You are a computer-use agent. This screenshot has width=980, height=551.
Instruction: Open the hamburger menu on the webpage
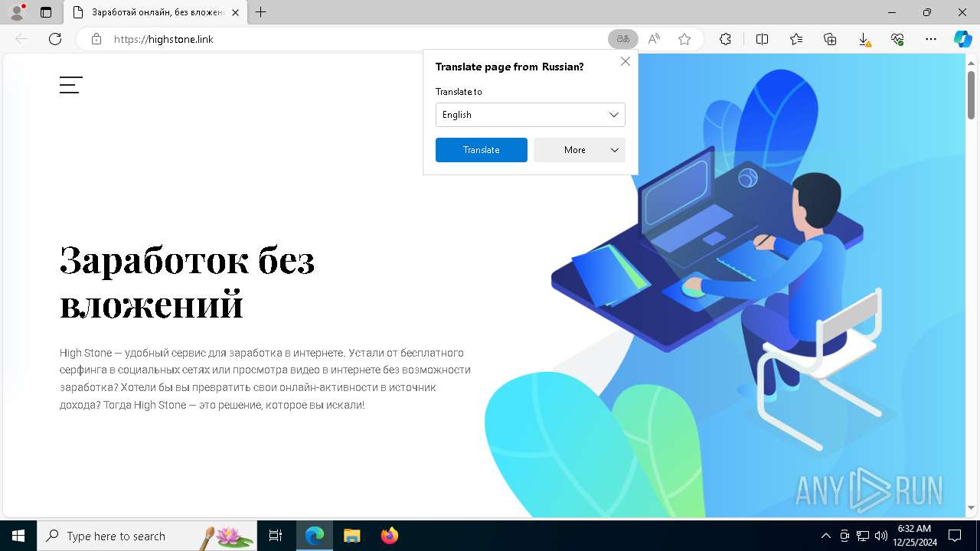[x=70, y=85]
